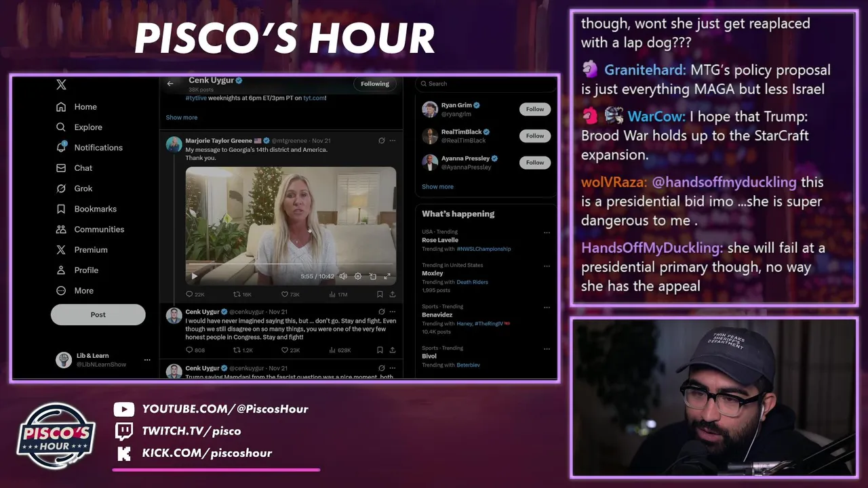Image resolution: width=868 pixels, height=488 pixels.
Task: Go back with the arrow beside Cenk Uygur
Action: click(x=170, y=83)
